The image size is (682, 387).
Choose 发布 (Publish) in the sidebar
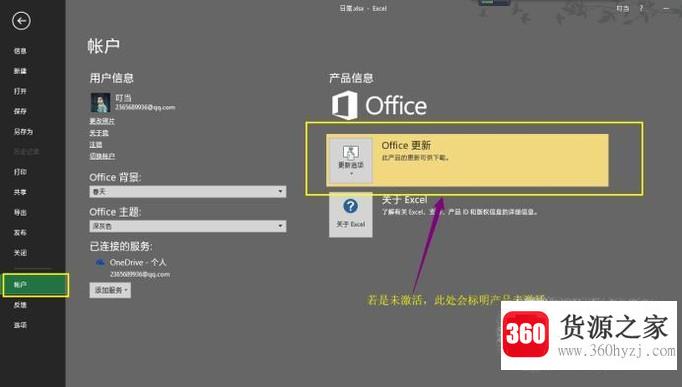pos(20,232)
